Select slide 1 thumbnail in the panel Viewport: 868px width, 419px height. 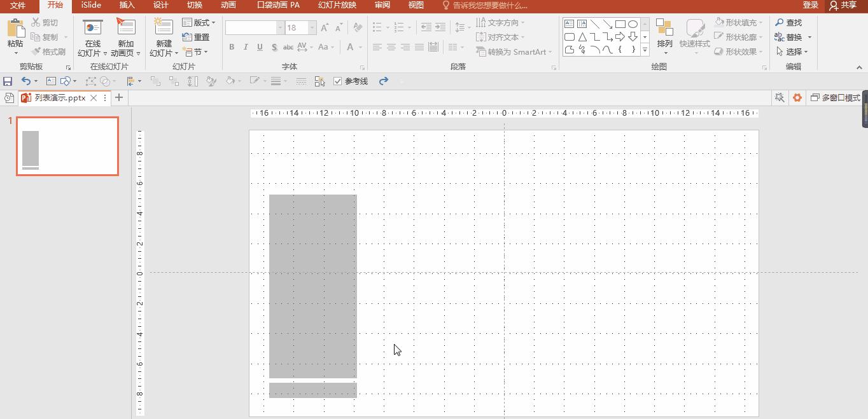67,146
